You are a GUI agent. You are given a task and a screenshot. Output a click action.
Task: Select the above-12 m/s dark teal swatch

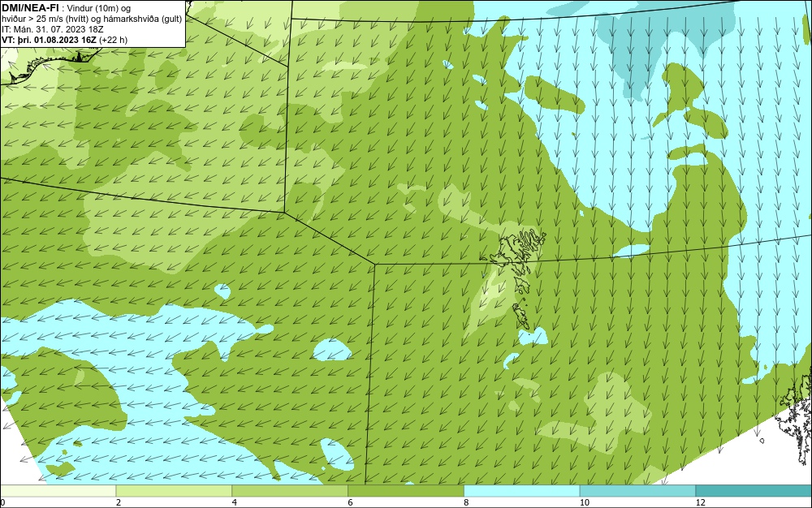[754, 491]
